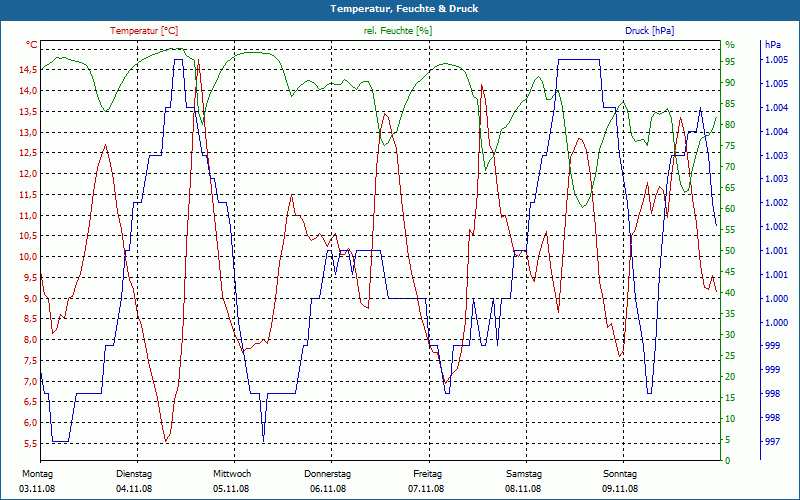Click the green "35" humidity axis value
The width and height of the screenshot is (800, 500).
[730, 314]
